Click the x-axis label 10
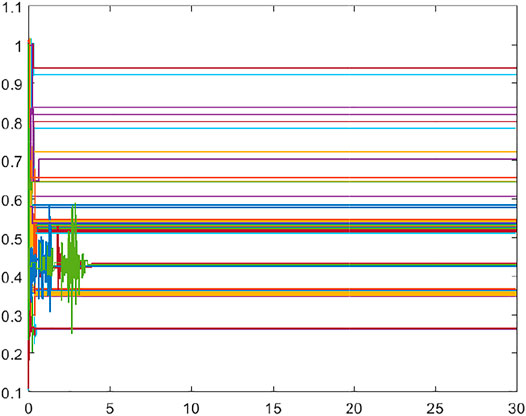 tap(191, 409)
